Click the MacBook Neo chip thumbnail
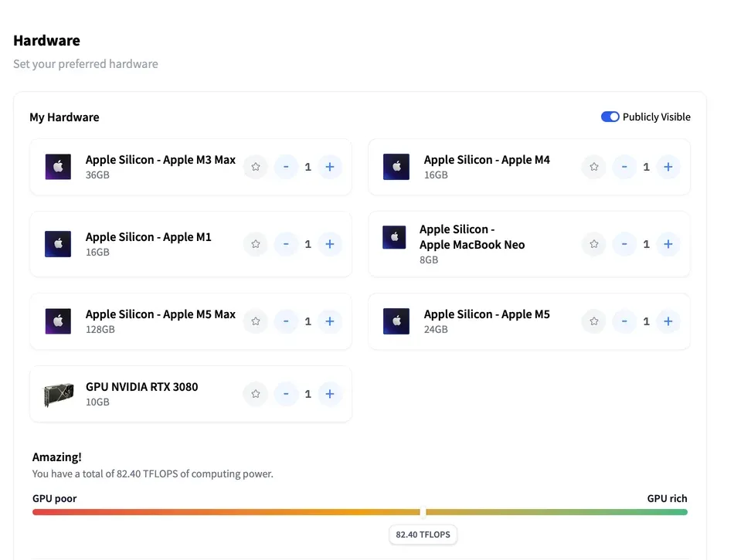Screen dimensions: 734x560 click(394, 237)
